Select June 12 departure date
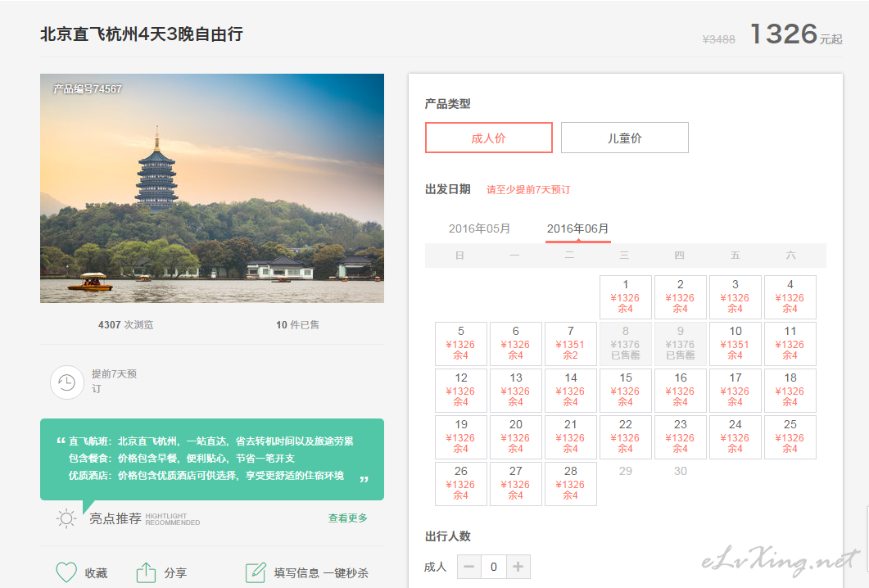869x588 pixels. click(460, 390)
